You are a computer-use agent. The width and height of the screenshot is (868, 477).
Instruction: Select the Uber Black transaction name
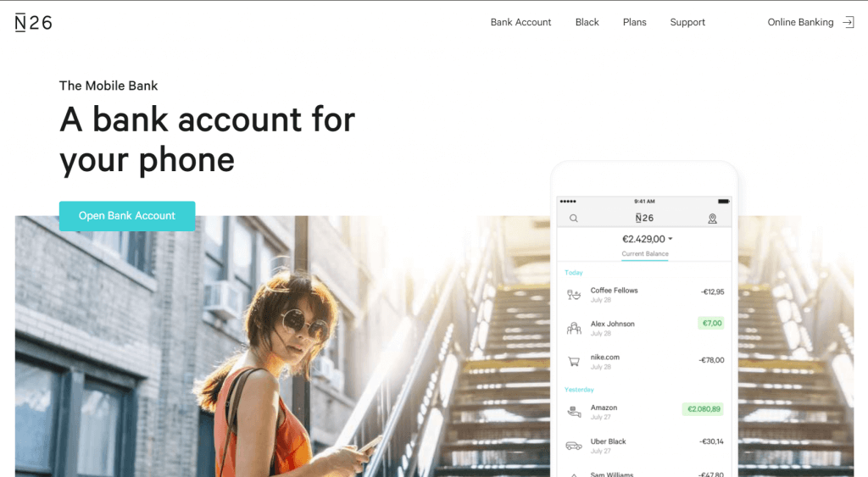pos(608,441)
